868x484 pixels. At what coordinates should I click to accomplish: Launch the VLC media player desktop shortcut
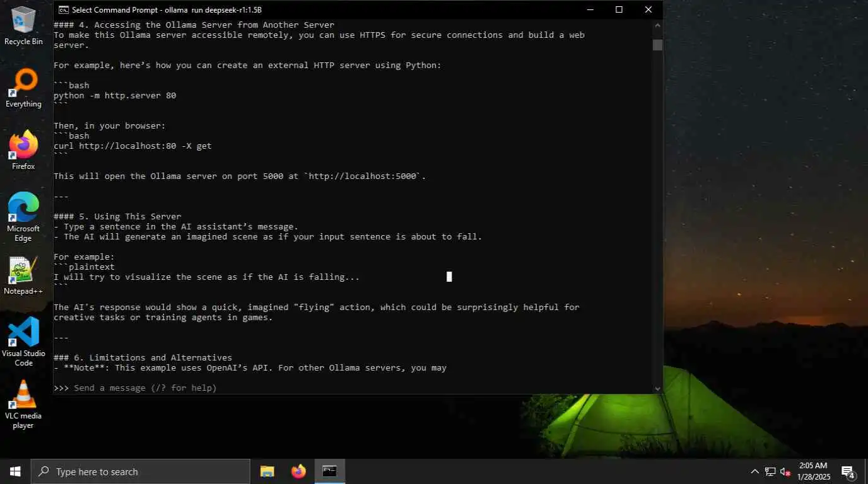[x=23, y=405]
